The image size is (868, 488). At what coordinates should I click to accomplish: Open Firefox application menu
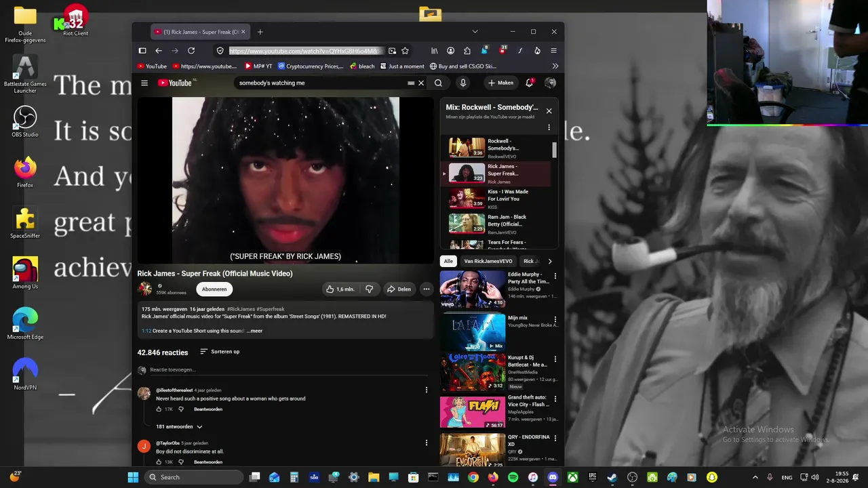click(553, 51)
